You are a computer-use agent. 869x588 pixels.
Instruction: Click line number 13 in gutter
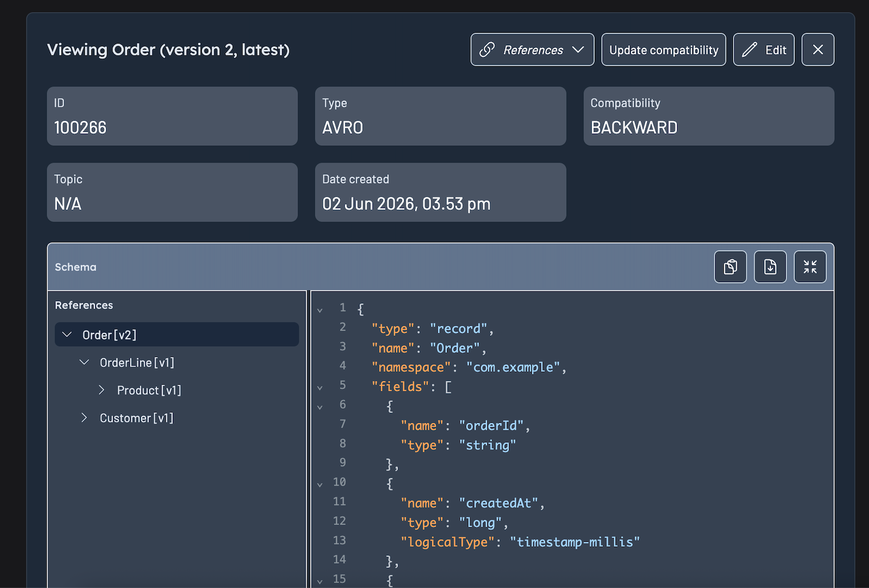pos(339,540)
